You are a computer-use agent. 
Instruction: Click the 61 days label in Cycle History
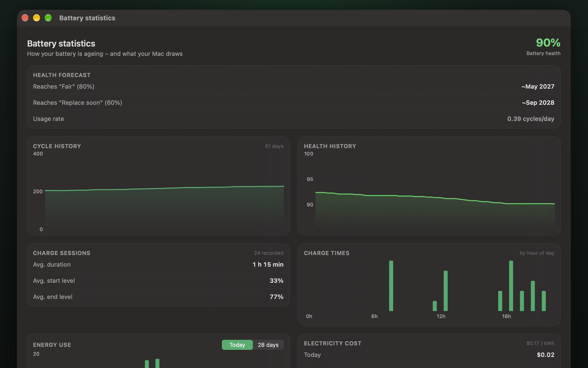coord(274,146)
